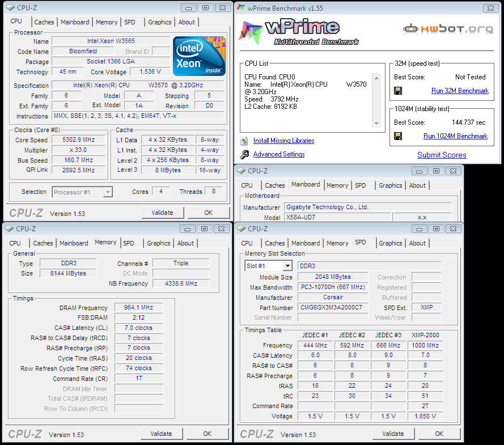
Task: Click the Submit Scores link
Action: click(x=442, y=155)
